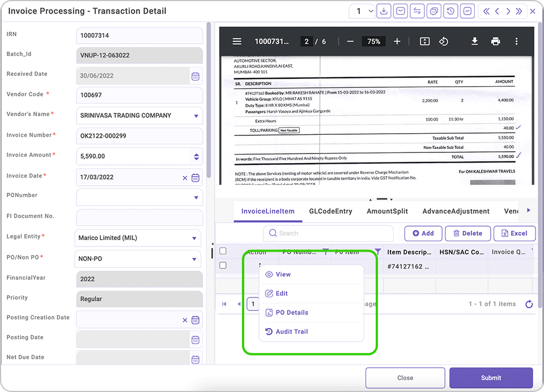
Task: Check the first invoice line item row
Action: pos(223,265)
